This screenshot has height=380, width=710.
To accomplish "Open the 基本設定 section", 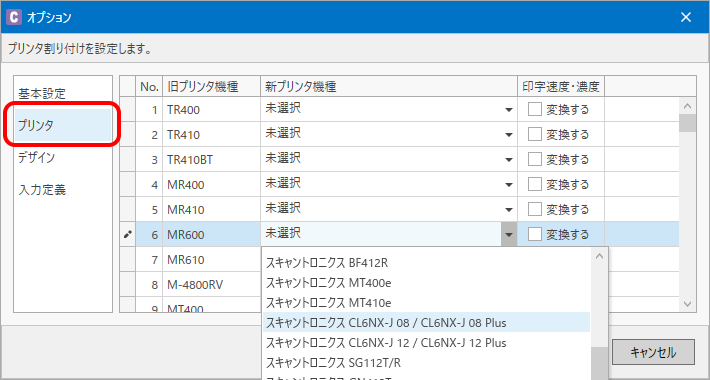I will [x=63, y=94].
